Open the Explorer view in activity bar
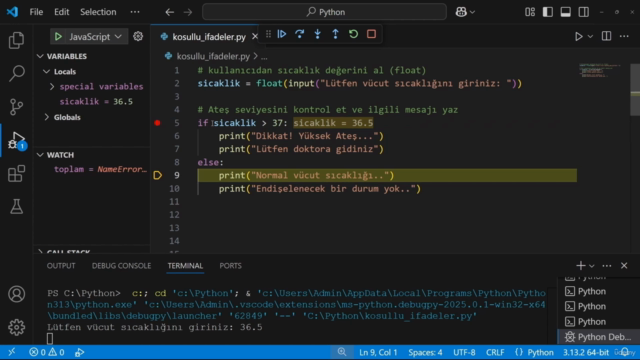 pos(16,40)
